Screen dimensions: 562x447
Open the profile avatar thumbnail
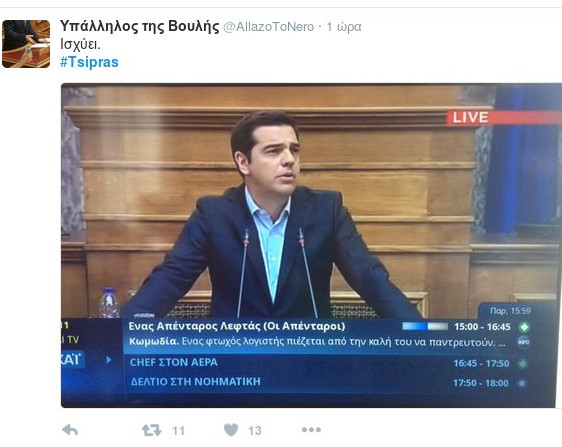coord(26,44)
